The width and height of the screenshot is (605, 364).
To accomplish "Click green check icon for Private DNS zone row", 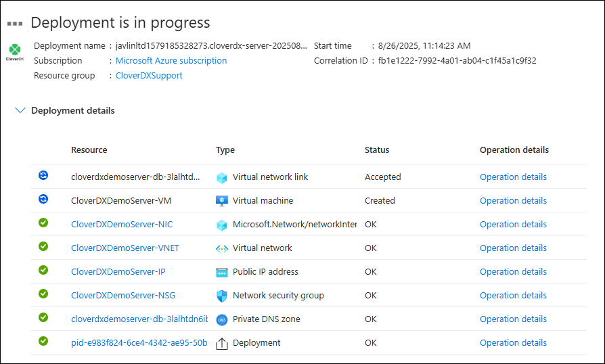I will click(43, 317).
